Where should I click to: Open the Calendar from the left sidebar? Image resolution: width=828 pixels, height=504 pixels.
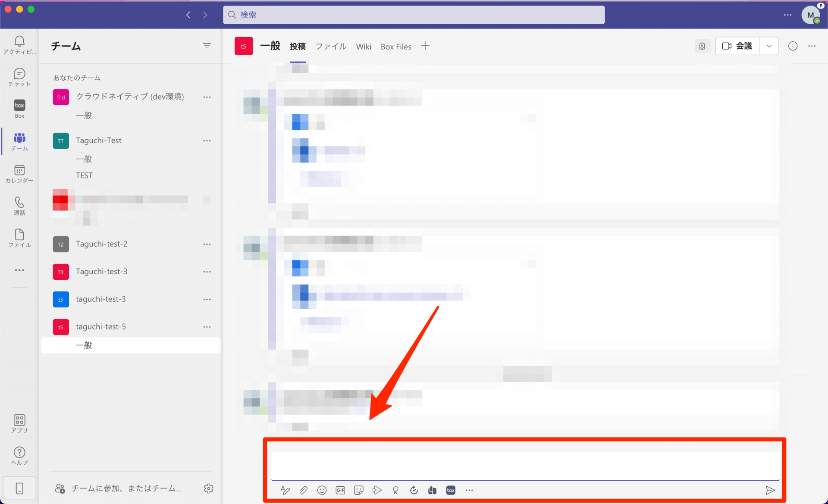pos(19,174)
